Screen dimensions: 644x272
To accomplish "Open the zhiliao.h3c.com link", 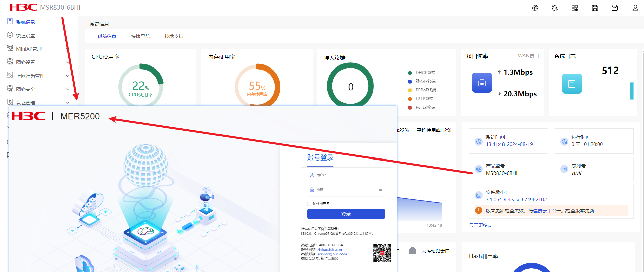I will [x=330, y=250].
